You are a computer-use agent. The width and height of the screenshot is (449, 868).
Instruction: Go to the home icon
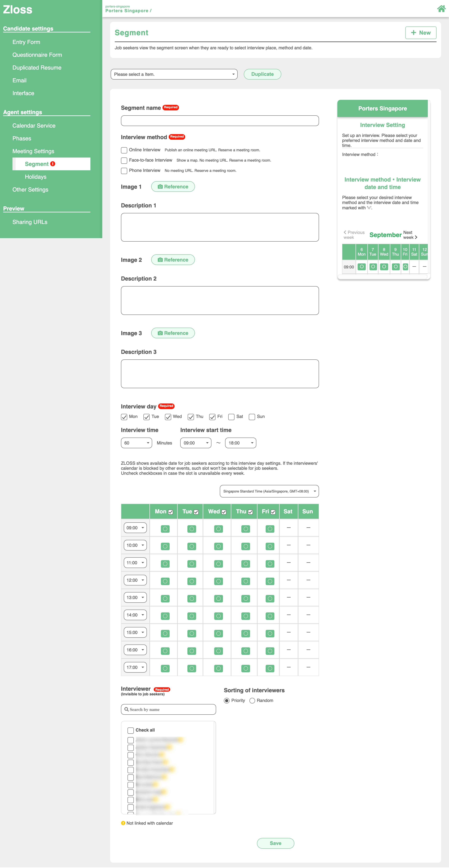(441, 9)
